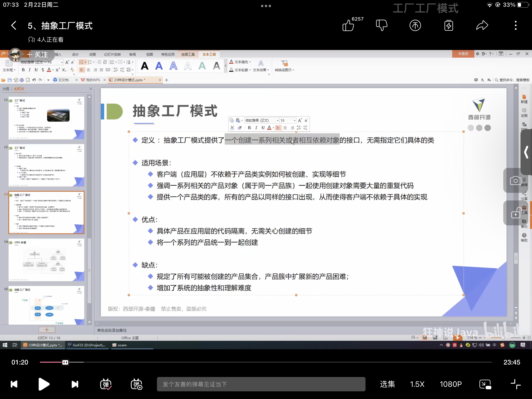The width and height of the screenshot is (532, 399).
Task: Tap the back arrow next to video title
Action: 14,26
